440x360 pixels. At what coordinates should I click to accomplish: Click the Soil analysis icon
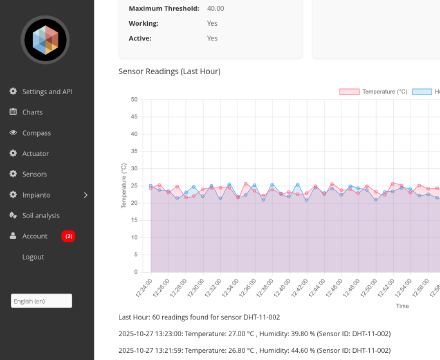pos(13,215)
